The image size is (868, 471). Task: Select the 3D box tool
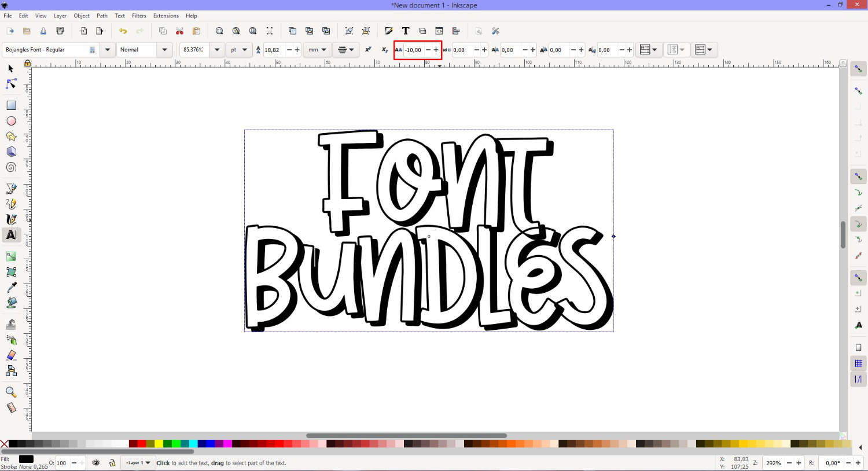coord(11,152)
